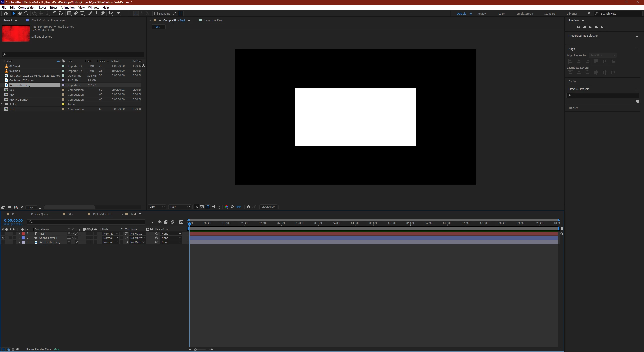Select the Pen tool in toolbar
The width and height of the screenshot is (644, 352).
(x=75, y=13)
